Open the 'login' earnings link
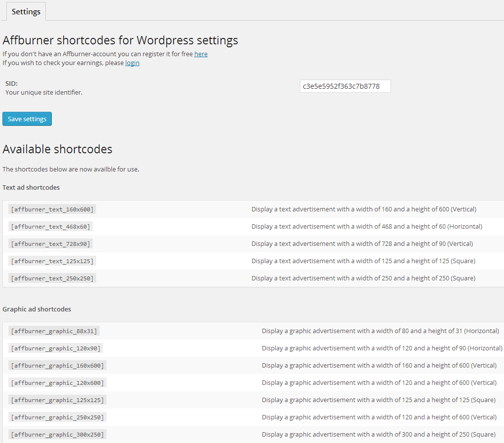This screenshot has width=504, height=443. pyautogui.click(x=132, y=63)
